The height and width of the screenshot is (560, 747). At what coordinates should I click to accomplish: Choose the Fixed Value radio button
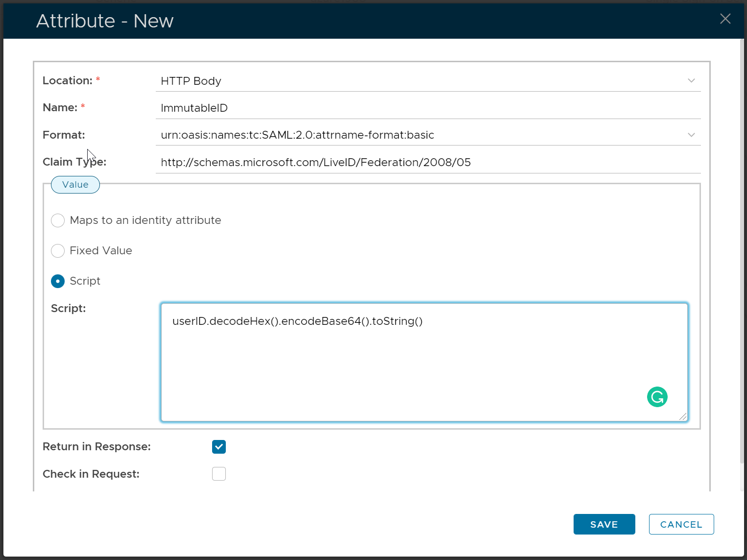[x=58, y=251]
